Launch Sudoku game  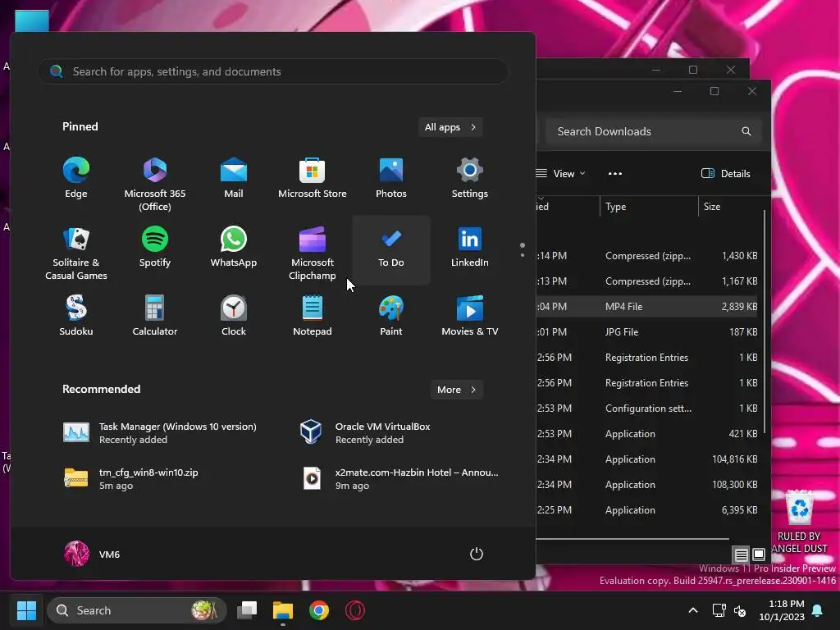(76, 316)
